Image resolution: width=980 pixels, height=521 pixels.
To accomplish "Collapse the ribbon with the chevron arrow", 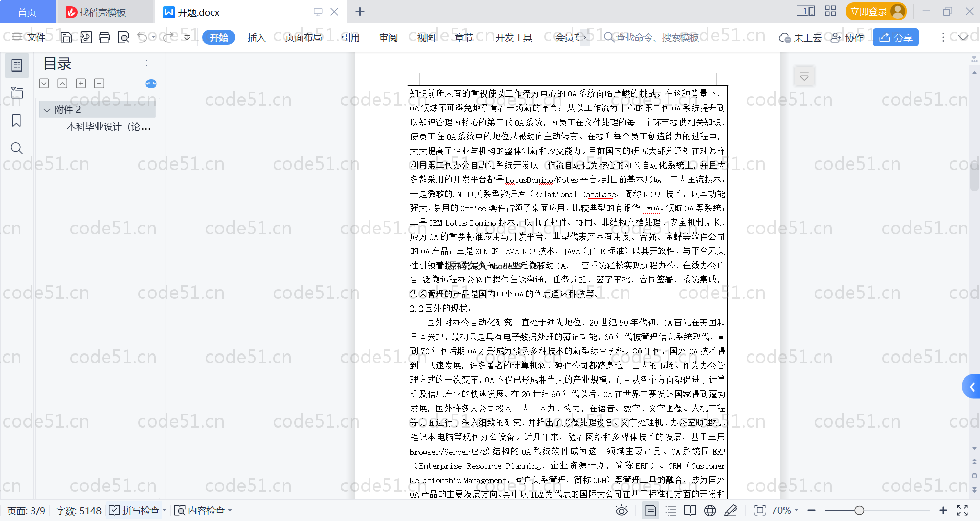I will (963, 37).
